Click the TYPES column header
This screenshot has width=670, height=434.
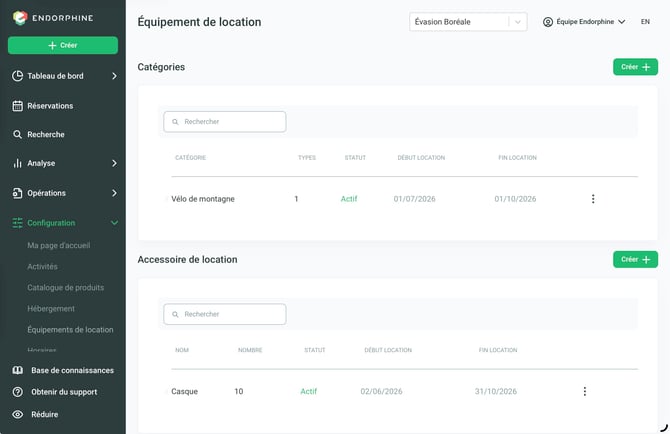pyautogui.click(x=307, y=158)
